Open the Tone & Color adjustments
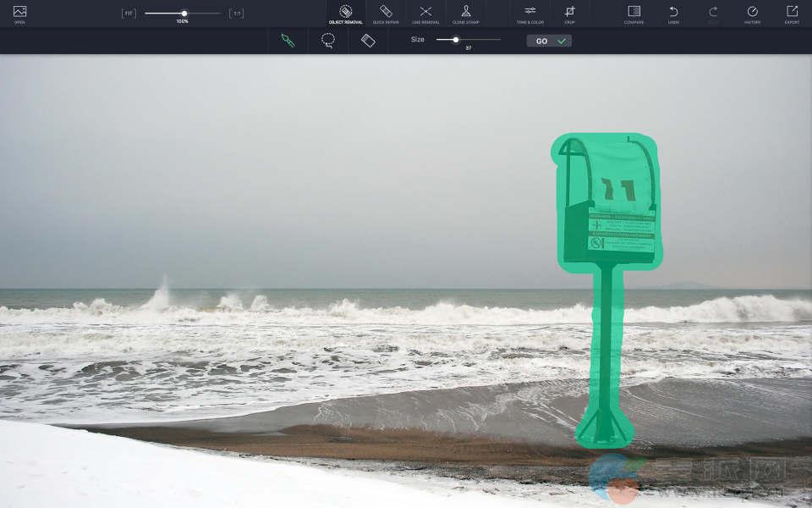This screenshot has width=812, height=508. click(x=529, y=13)
